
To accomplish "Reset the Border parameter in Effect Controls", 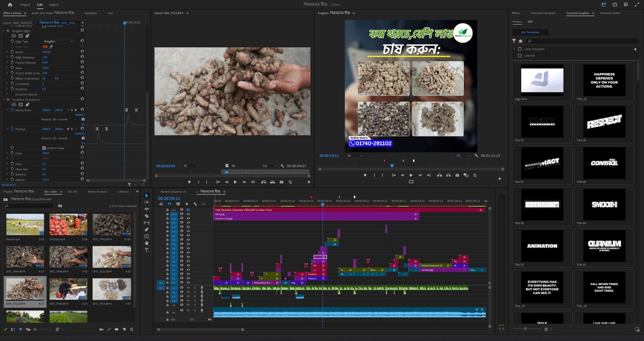I will click(82, 52).
